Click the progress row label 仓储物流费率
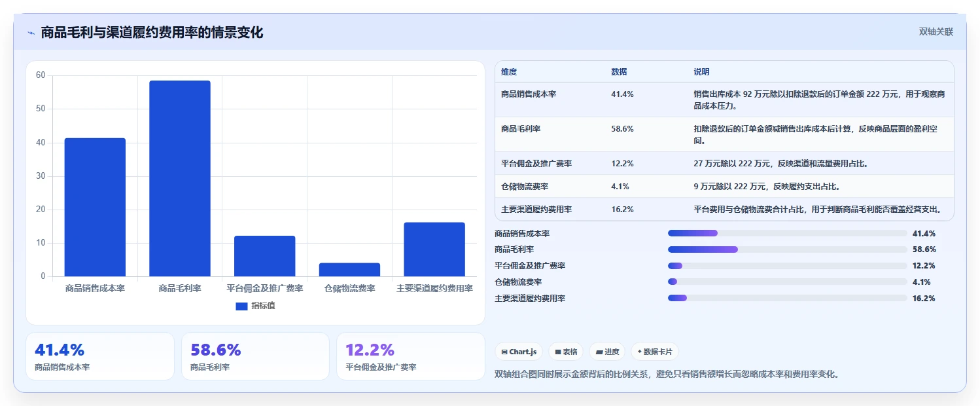This screenshot has height=406, width=980. [x=518, y=282]
